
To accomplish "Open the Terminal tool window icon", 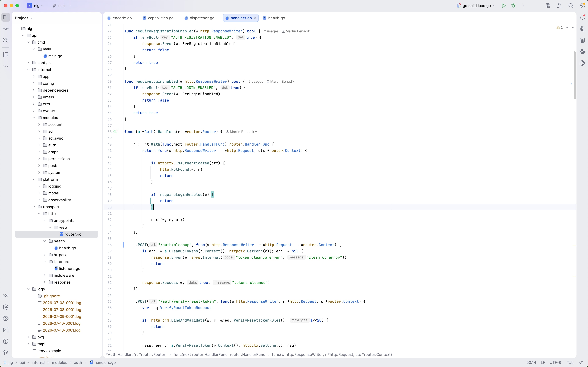I will (x=6, y=330).
